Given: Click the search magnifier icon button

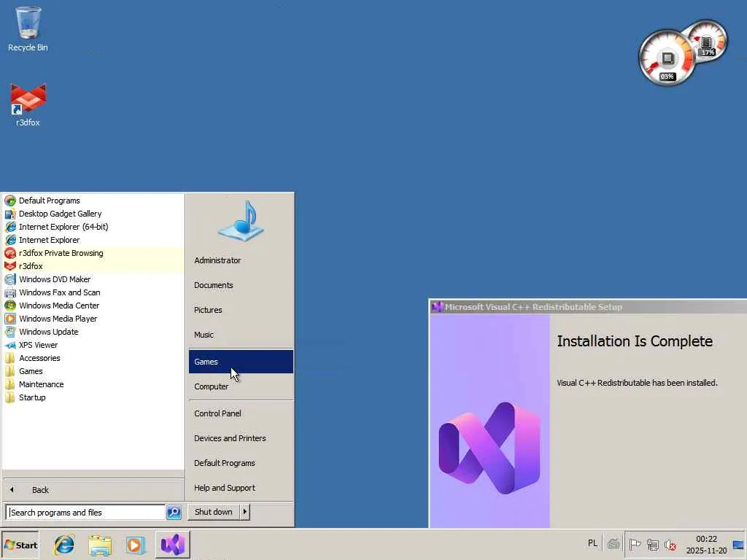Looking at the screenshot, I should [x=174, y=513].
